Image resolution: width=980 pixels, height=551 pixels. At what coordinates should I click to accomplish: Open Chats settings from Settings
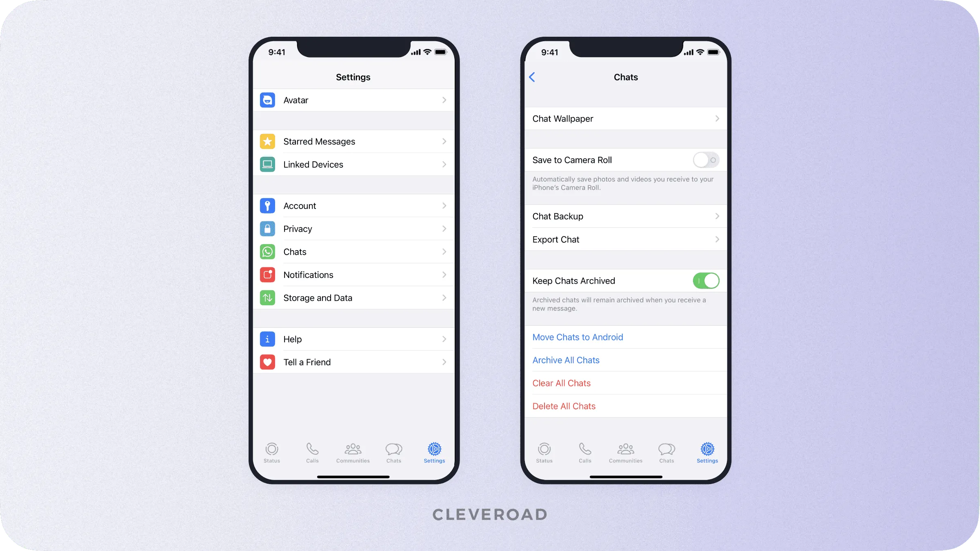tap(353, 251)
